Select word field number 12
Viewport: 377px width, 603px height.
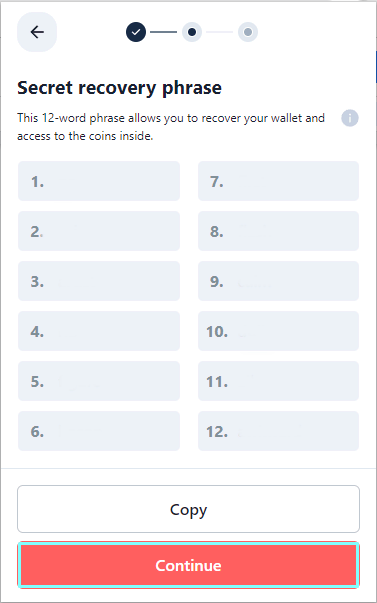tap(279, 431)
